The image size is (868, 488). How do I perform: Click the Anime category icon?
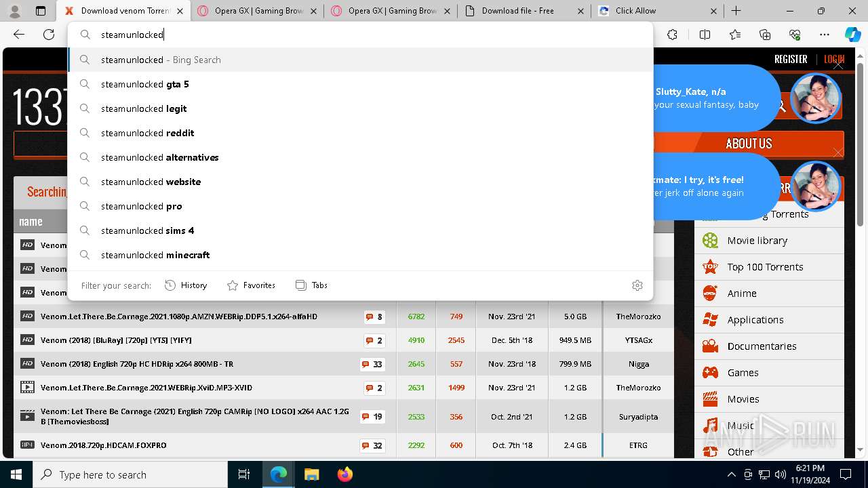coord(710,293)
